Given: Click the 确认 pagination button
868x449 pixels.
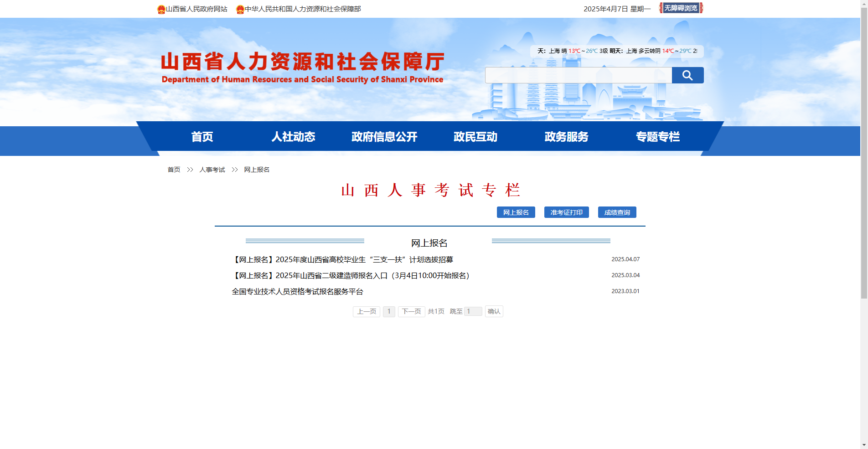Looking at the screenshot, I should [x=494, y=311].
